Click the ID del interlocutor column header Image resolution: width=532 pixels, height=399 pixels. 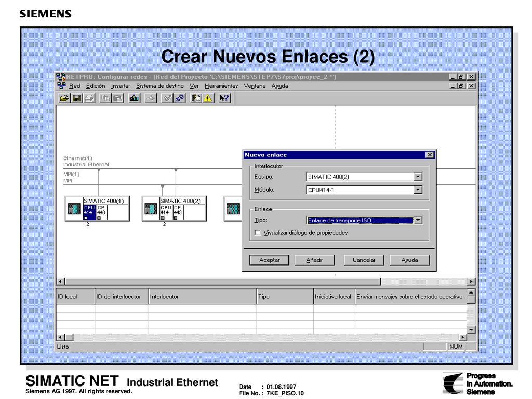coord(122,297)
